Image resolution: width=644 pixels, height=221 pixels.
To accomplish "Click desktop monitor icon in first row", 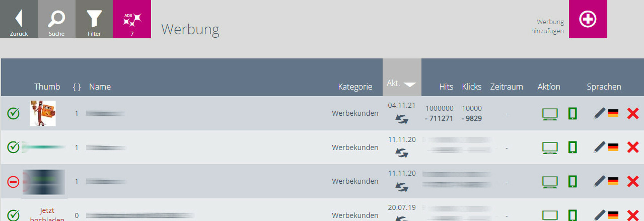I will 550,114.
